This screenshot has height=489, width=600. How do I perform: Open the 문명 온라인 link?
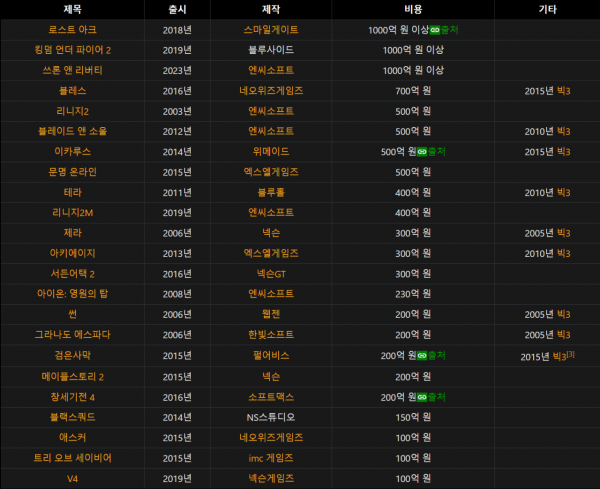click(72, 172)
